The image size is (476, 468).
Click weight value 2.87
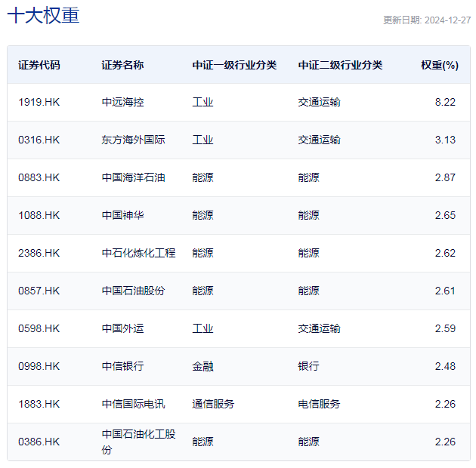tap(445, 177)
